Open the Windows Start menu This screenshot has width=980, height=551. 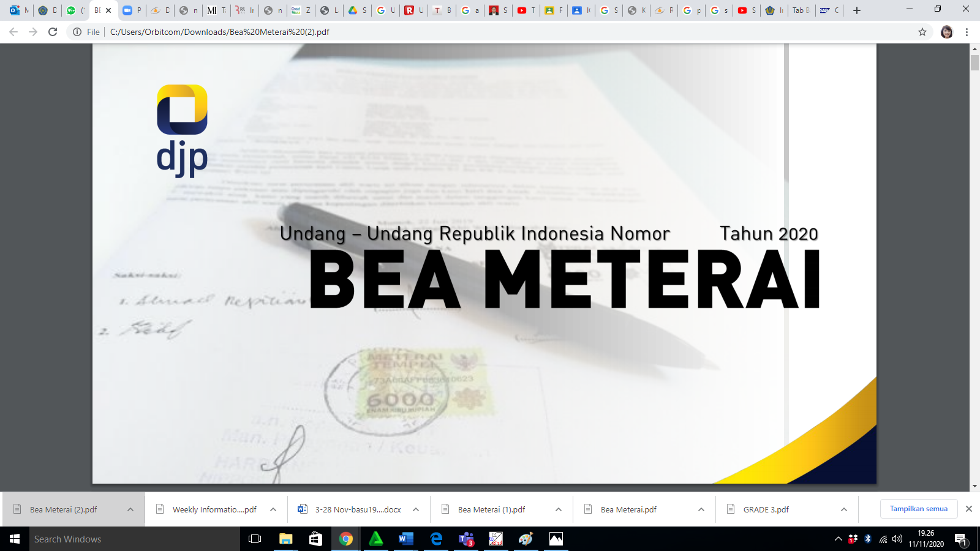tap(15, 539)
